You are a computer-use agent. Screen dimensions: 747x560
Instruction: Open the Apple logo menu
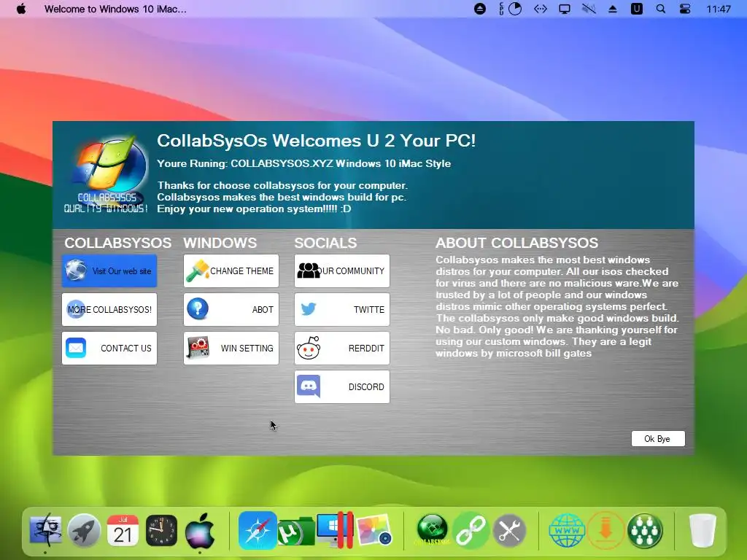click(21, 9)
